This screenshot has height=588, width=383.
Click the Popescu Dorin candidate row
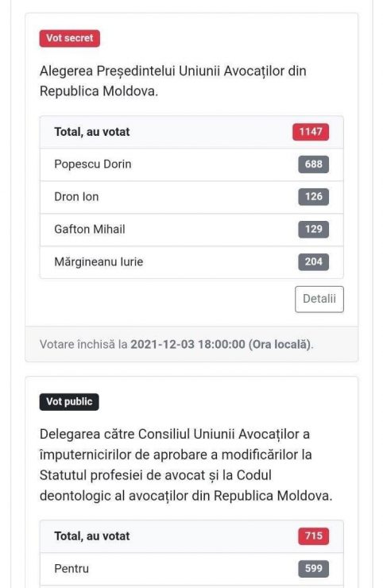tap(191, 164)
